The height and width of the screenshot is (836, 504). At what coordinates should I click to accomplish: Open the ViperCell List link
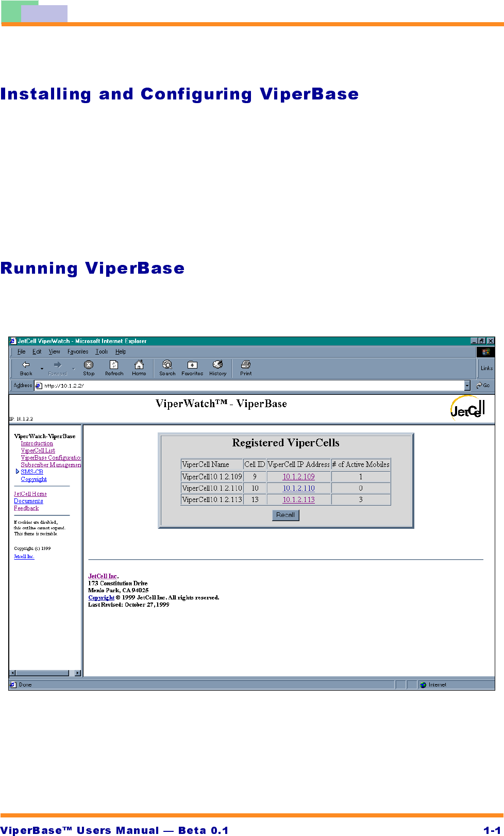pyautogui.click(x=38, y=450)
